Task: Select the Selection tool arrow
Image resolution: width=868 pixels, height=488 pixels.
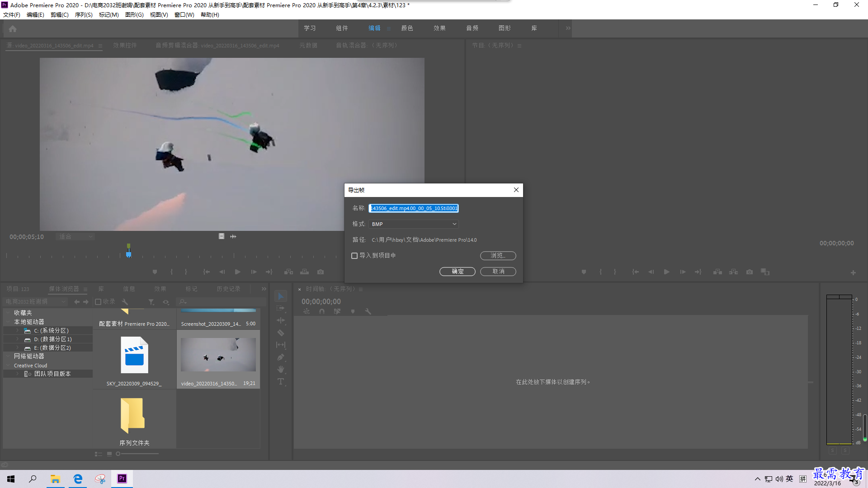Action: point(281,296)
